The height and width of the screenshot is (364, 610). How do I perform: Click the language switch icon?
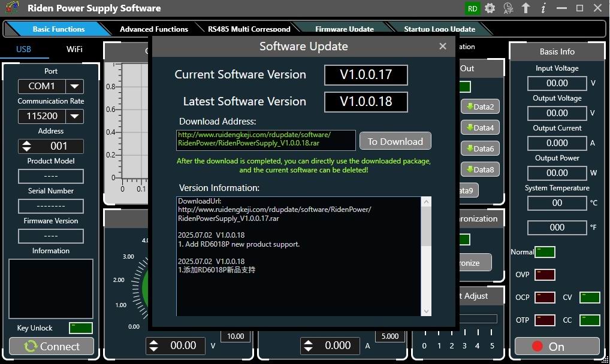[x=508, y=8]
